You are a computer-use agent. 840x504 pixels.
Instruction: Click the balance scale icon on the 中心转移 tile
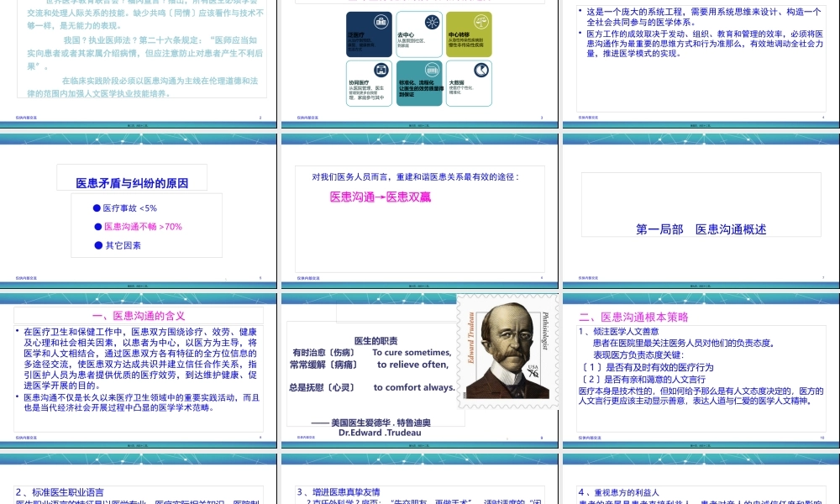click(481, 21)
